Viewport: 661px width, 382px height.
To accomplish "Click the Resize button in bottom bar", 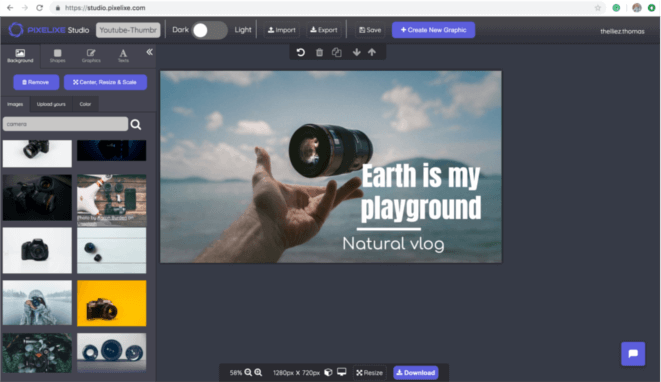I will (370, 373).
